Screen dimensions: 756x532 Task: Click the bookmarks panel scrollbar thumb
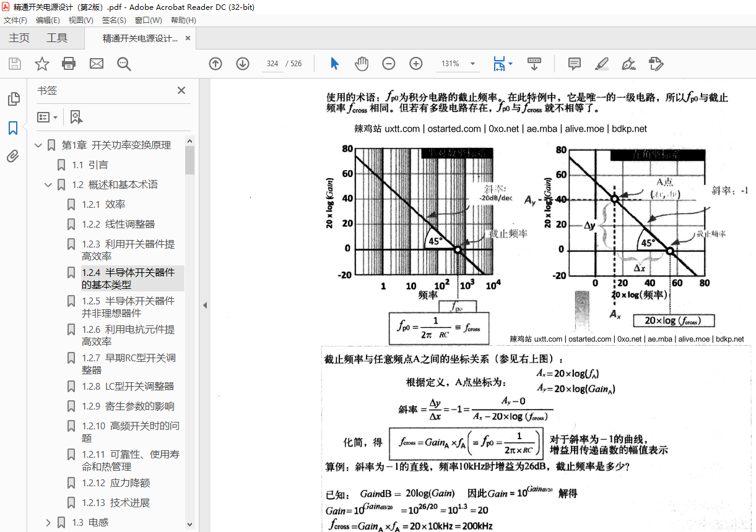(x=189, y=160)
